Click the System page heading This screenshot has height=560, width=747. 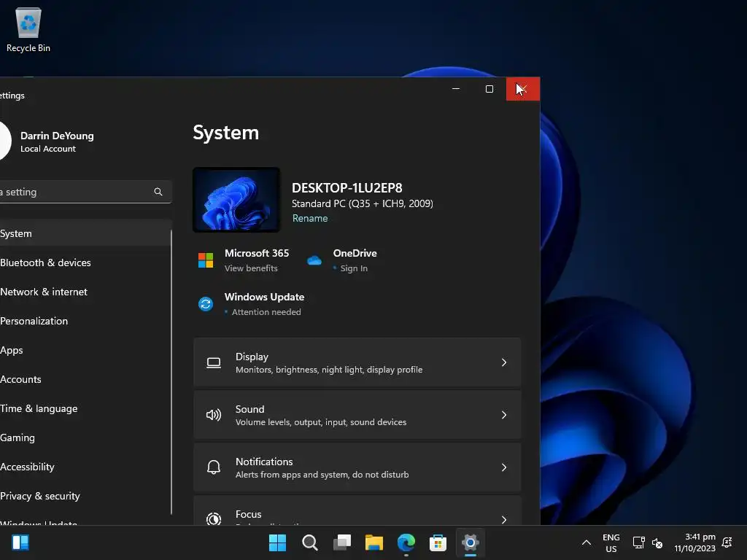tap(226, 133)
